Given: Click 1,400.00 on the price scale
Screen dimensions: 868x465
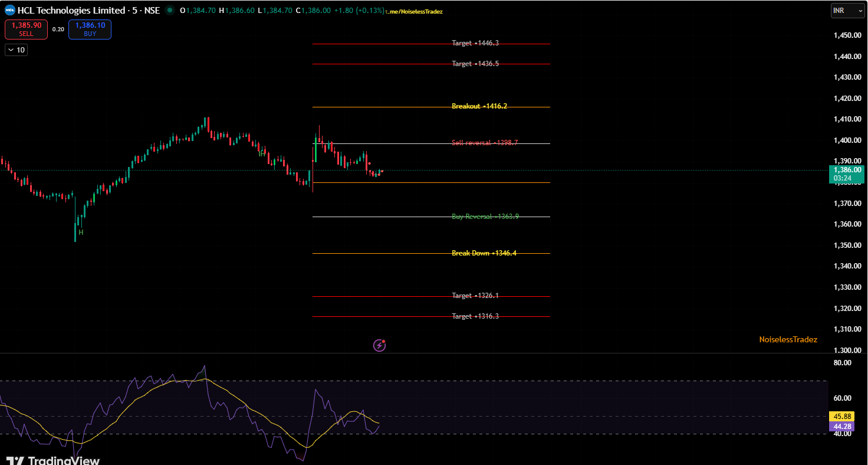Looking at the screenshot, I should point(847,140).
